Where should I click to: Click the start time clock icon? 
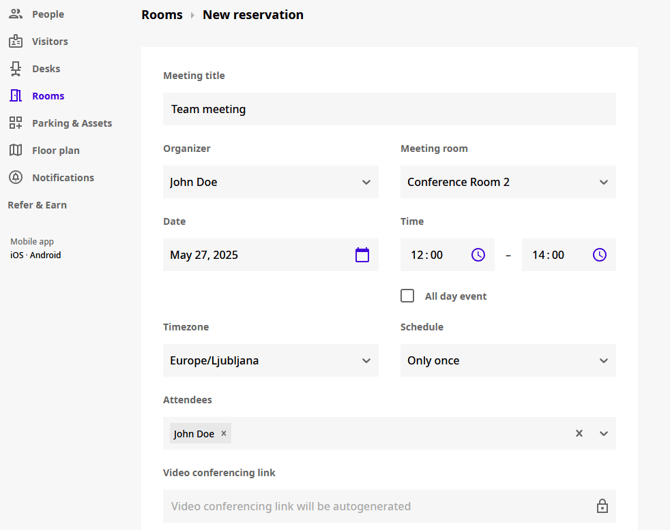pyautogui.click(x=478, y=255)
